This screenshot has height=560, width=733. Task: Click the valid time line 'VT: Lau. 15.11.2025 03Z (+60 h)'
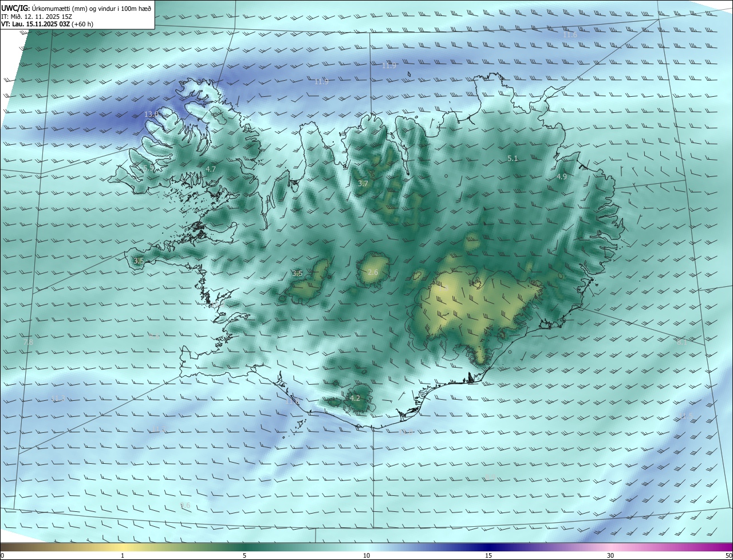[48, 24]
